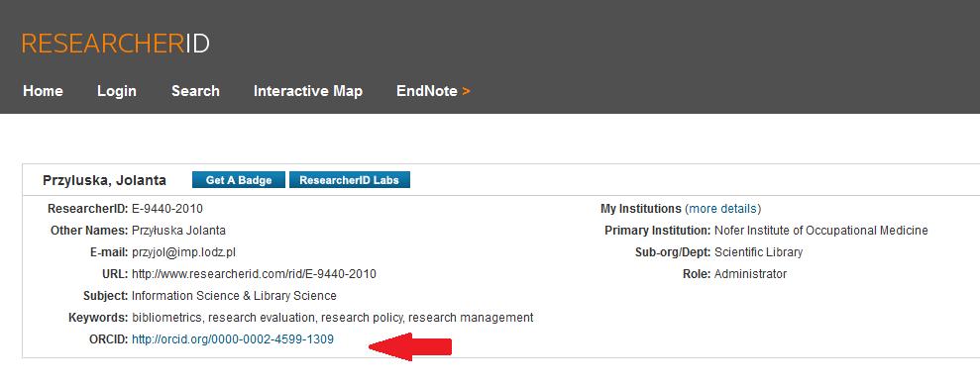Click the Nofer Institute of Occupational Medicine text
The height and width of the screenshot is (385, 980).
[821, 231]
